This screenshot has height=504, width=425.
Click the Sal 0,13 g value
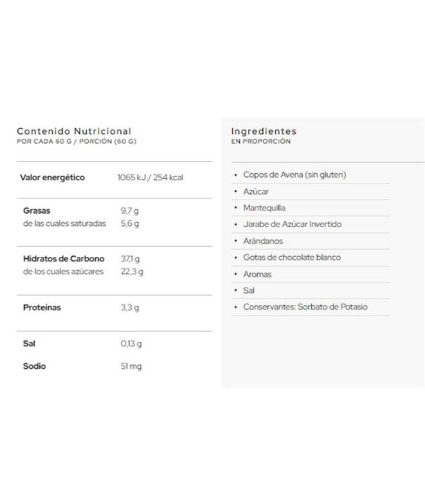coord(131,343)
